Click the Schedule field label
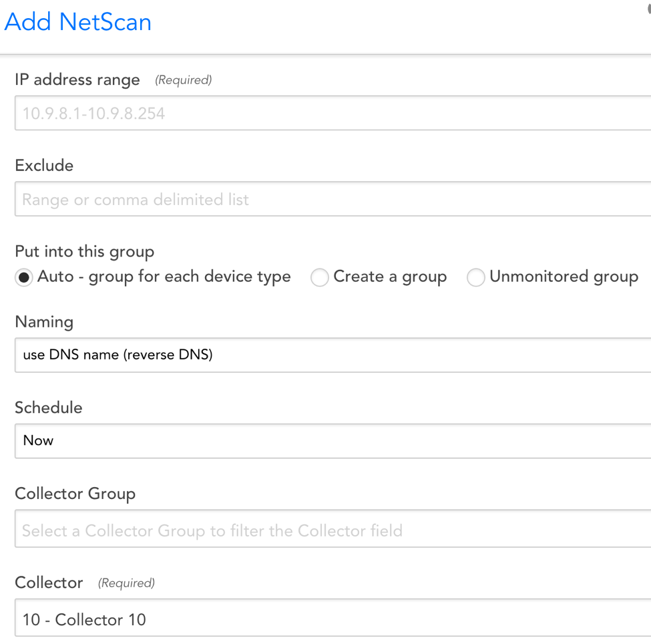This screenshot has width=651, height=644. tap(49, 408)
